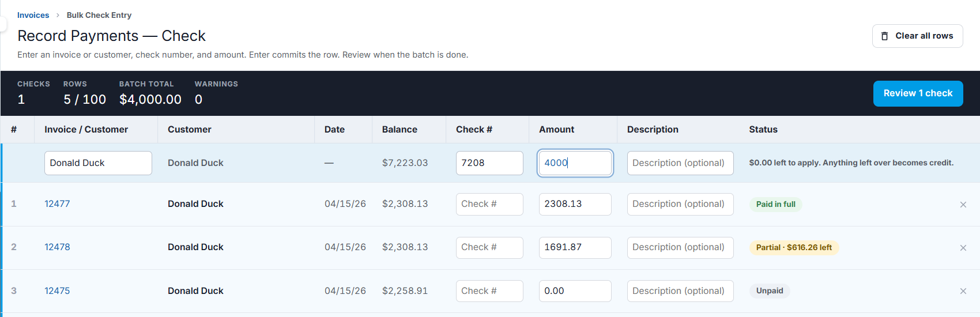
Task: Click the Amount field containing 4000
Action: (x=575, y=163)
